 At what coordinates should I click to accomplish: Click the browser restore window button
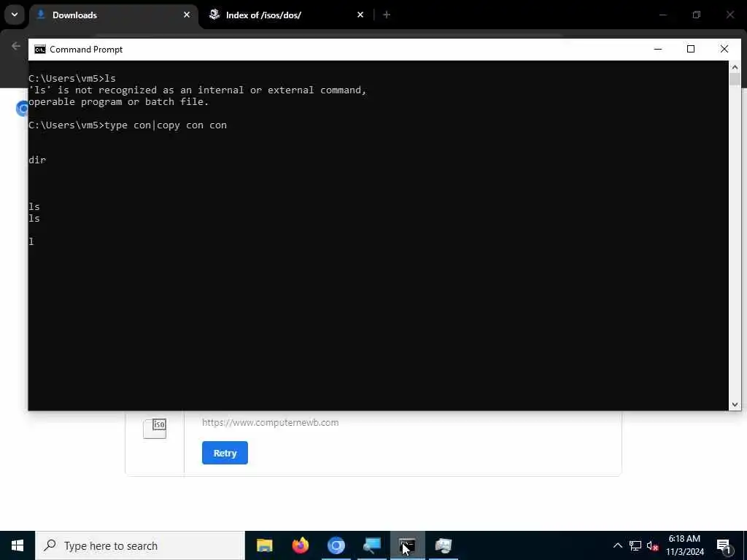coord(697,15)
